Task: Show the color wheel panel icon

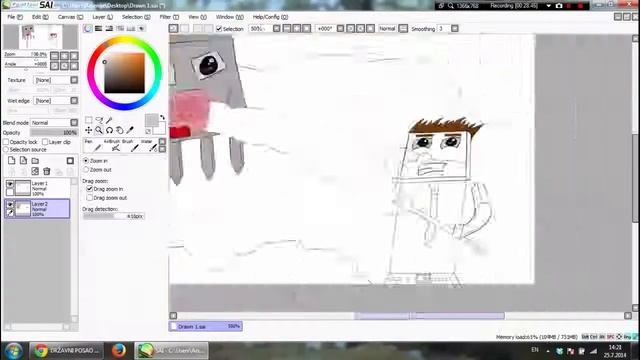Action: pos(88,29)
